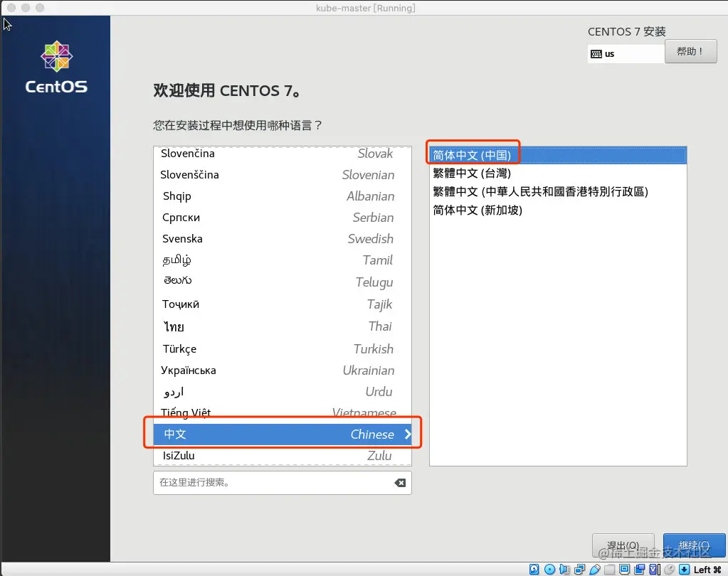
Task: Select 简体中文 (新加坡) locale
Action: pyautogui.click(x=558, y=210)
